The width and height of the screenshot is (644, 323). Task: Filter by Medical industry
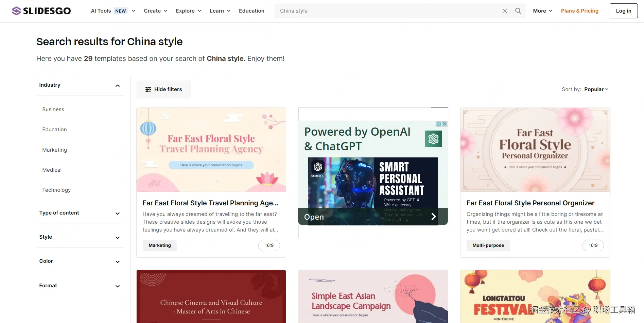(52, 170)
